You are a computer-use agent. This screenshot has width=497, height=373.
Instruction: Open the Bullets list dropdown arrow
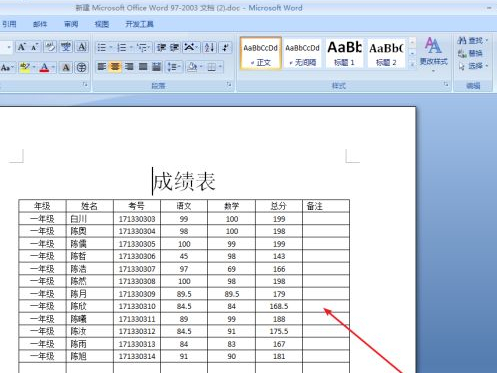(111, 48)
